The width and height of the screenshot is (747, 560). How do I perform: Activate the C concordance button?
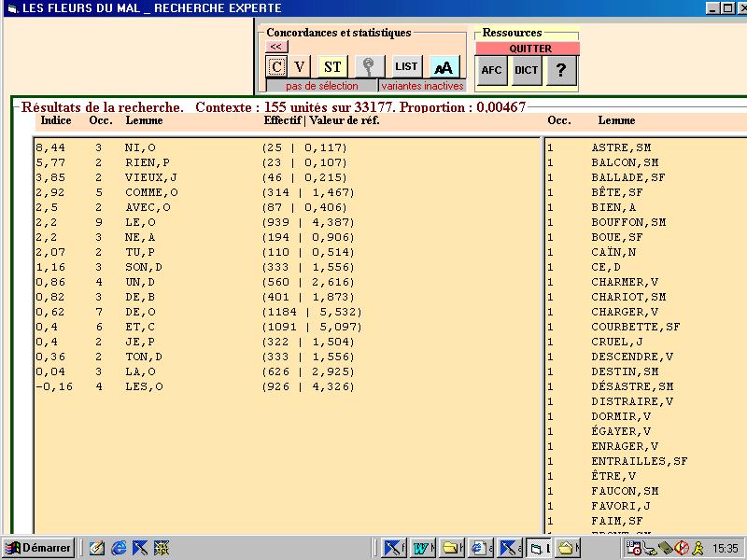(276, 66)
